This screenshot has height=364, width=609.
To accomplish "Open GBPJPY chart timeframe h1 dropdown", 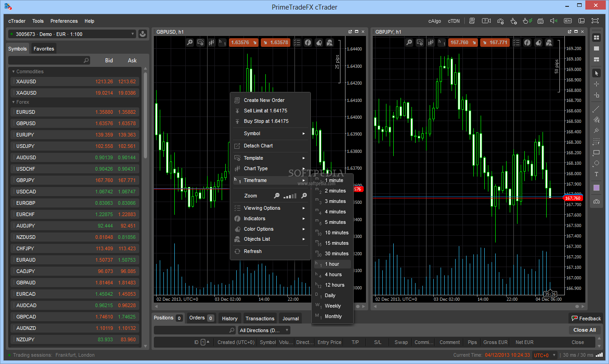I will pyautogui.click(x=442, y=42).
